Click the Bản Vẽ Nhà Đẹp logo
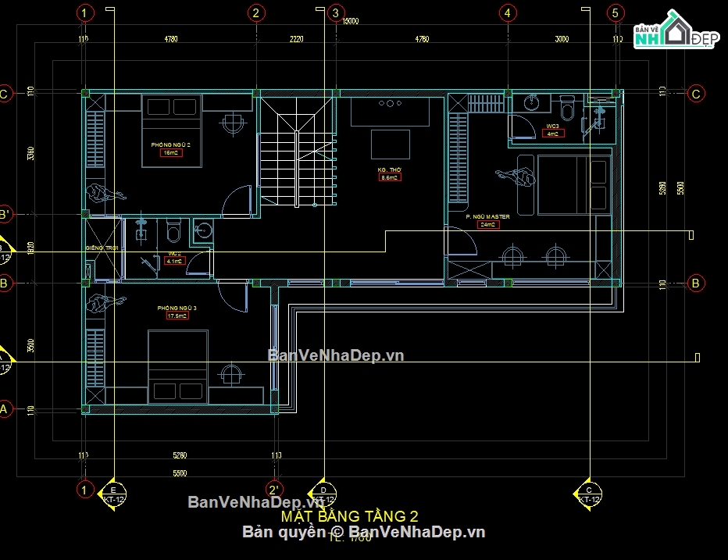Screen dimensions: 728x560 tap(676, 31)
